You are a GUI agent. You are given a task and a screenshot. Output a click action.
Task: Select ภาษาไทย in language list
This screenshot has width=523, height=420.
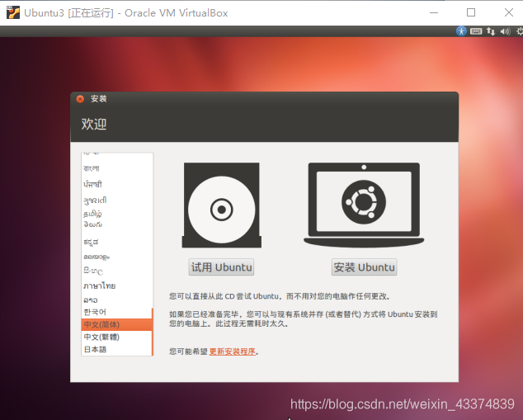[116, 286]
